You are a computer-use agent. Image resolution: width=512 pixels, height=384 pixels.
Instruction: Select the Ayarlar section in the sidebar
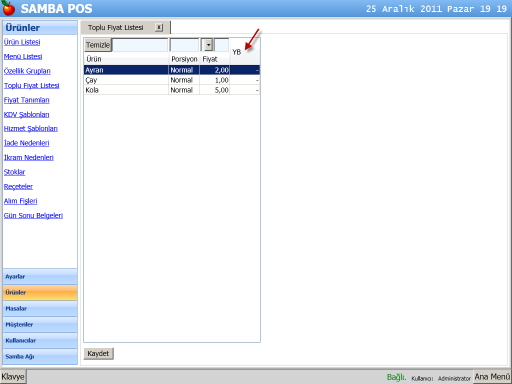(40, 277)
